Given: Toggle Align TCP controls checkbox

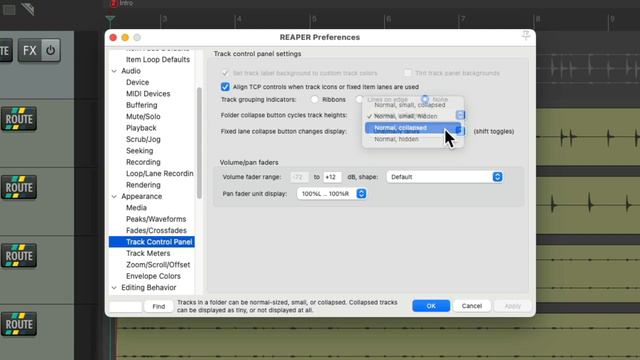Looking at the screenshot, I should 225,87.
